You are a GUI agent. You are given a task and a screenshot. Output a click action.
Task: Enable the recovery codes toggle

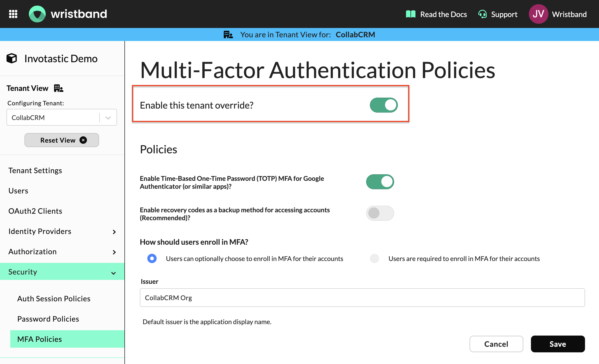click(380, 213)
